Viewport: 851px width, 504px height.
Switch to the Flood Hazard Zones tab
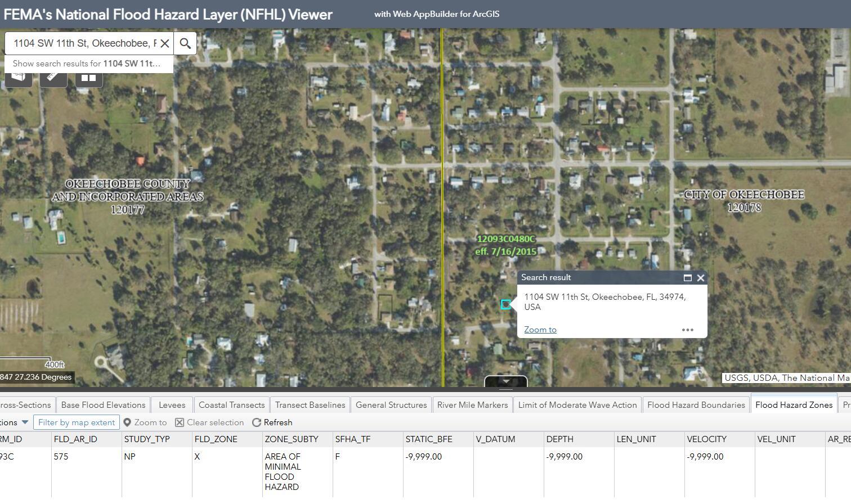pyautogui.click(x=793, y=404)
